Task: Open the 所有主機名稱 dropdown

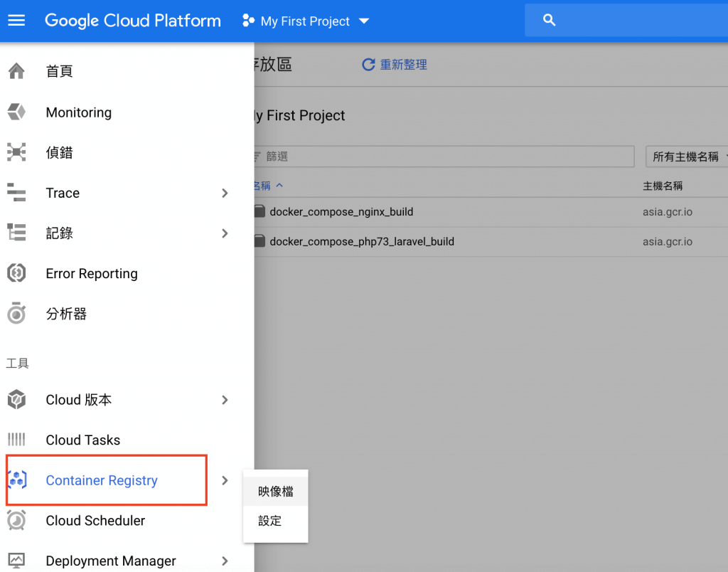Action: [687, 157]
